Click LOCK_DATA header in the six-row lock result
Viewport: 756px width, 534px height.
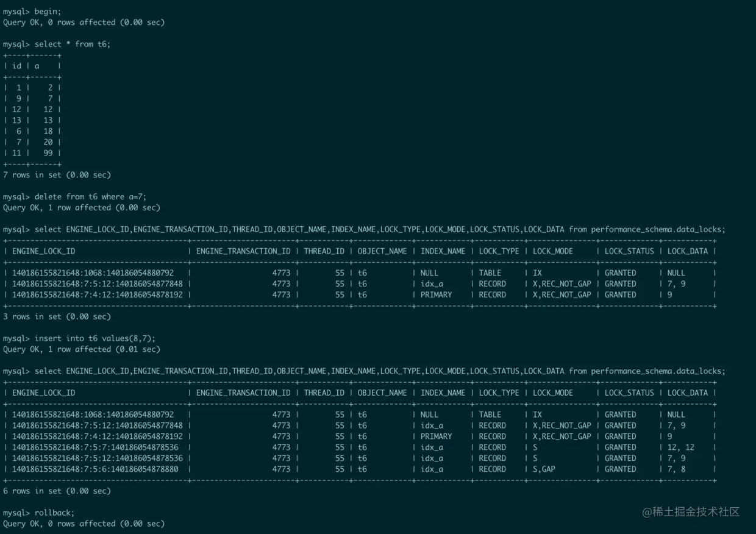click(x=688, y=393)
